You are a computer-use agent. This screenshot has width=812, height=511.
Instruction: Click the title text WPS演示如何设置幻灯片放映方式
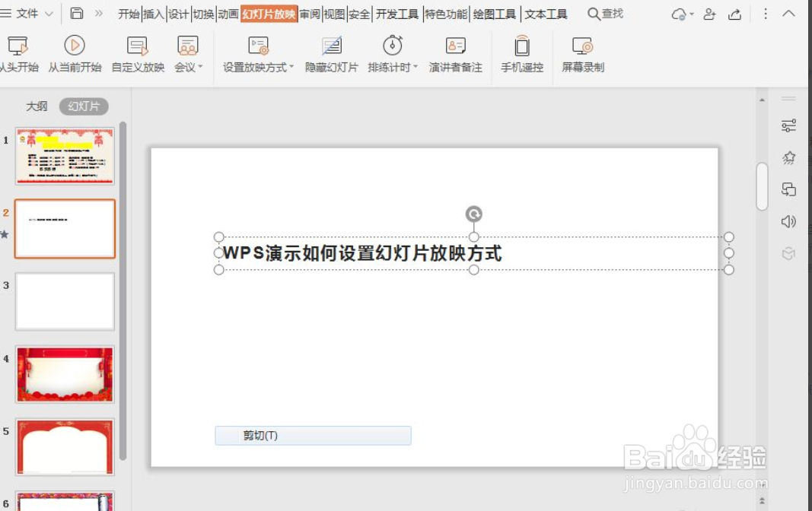pos(362,253)
